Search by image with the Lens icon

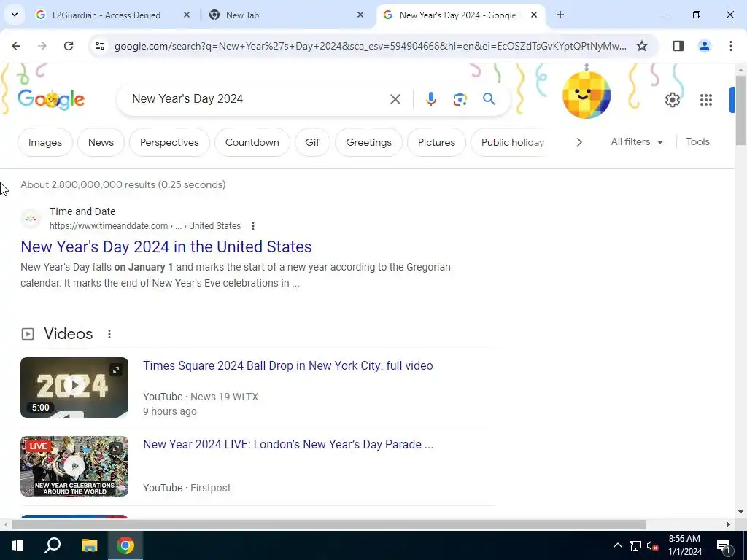click(x=460, y=99)
